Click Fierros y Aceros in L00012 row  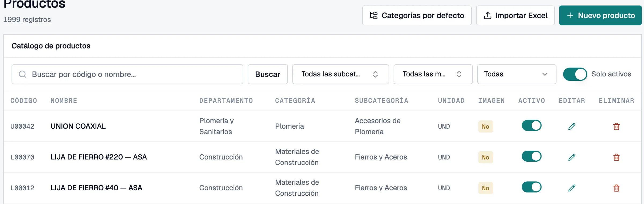click(381, 188)
